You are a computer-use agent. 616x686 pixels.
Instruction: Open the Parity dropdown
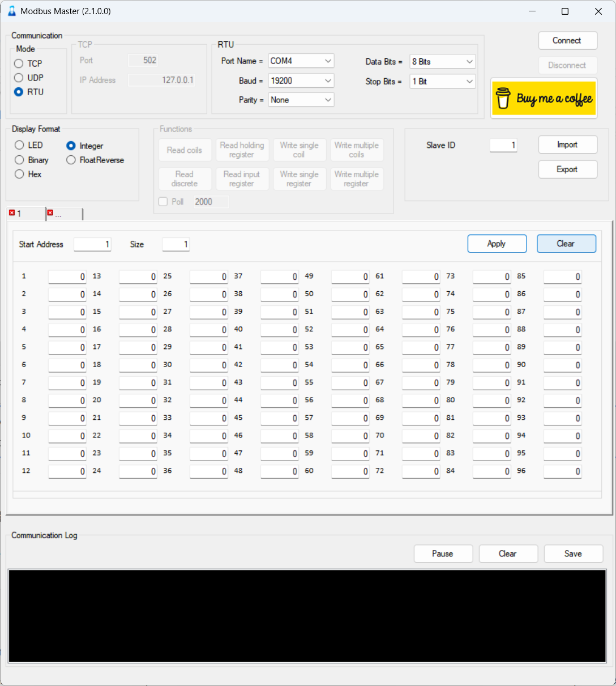(301, 100)
